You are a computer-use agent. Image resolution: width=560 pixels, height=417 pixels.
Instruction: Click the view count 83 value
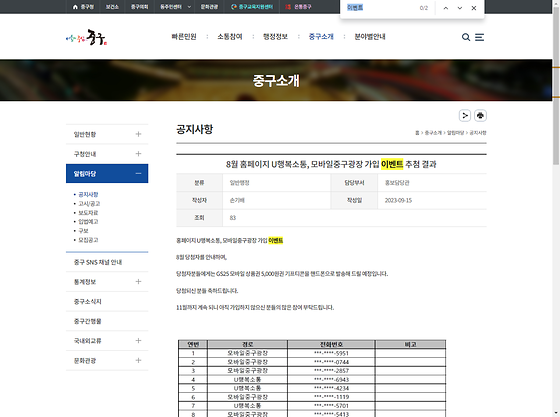233,218
